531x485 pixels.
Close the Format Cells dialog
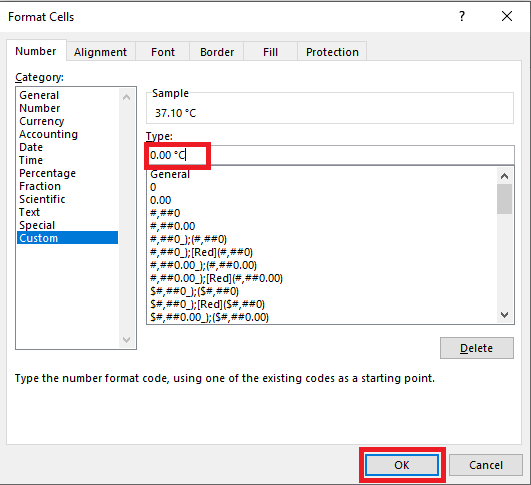pos(507,16)
